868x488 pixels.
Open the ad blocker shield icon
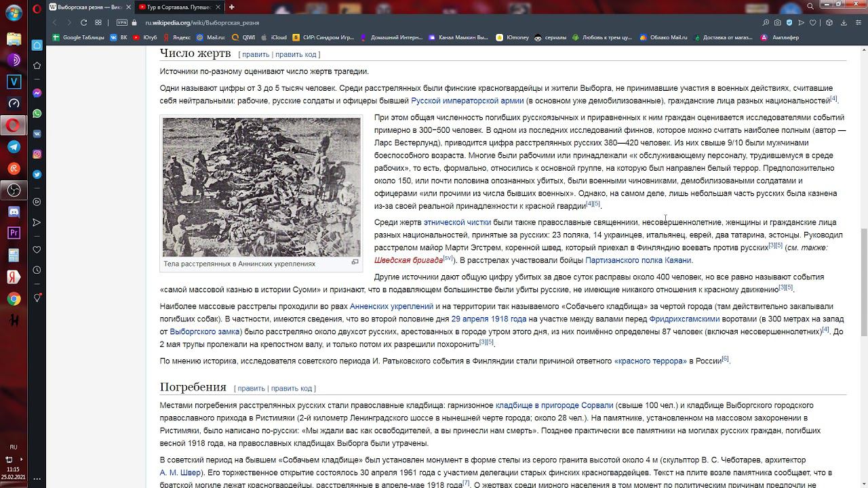click(x=789, y=22)
